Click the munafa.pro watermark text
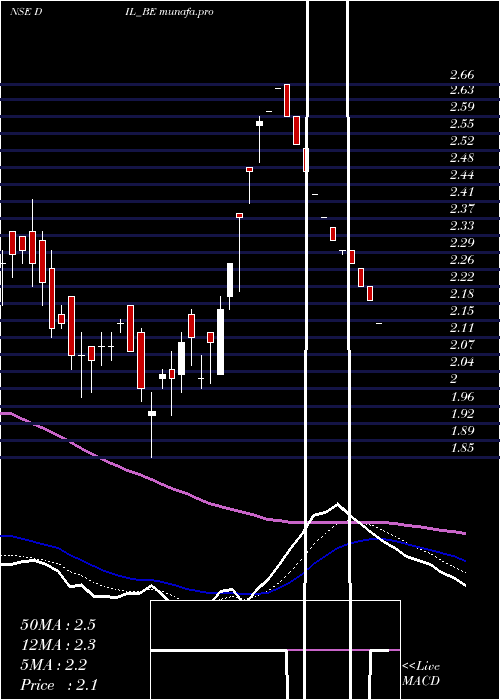Image resolution: width=500 pixels, height=700 pixels. [186, 12]
